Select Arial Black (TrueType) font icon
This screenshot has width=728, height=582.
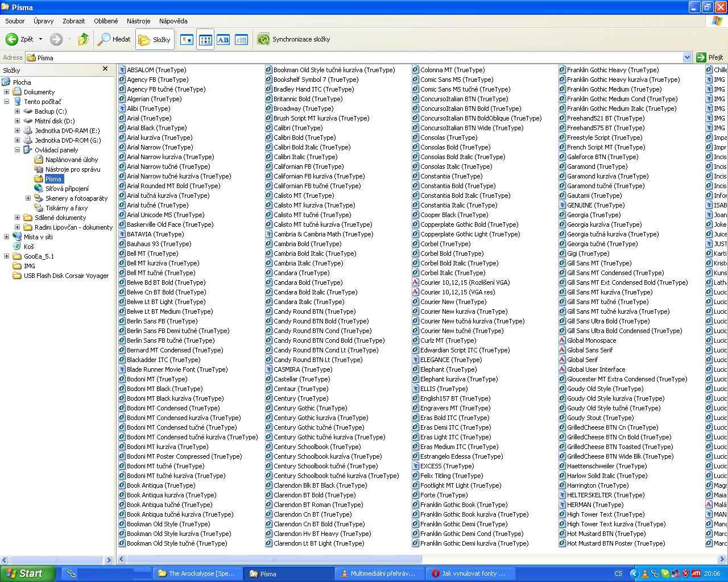pos(122,128)
